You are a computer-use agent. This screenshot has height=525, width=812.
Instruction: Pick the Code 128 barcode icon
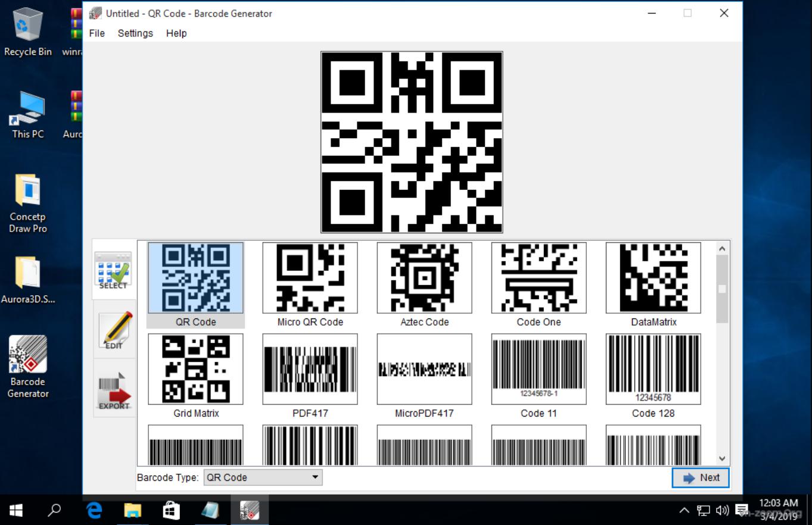(653, 369)
